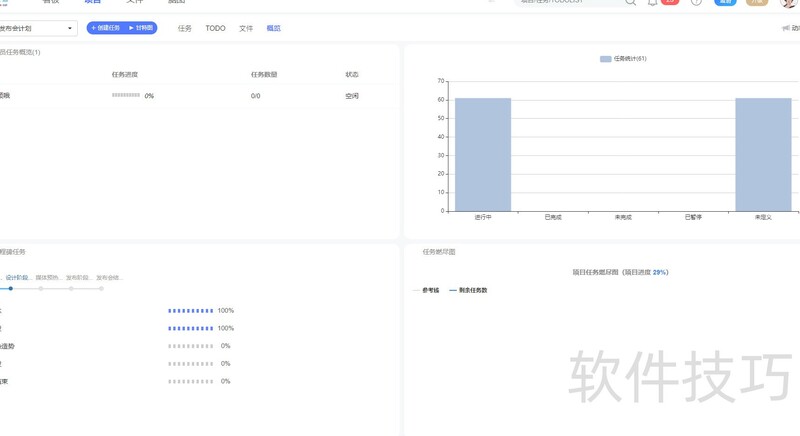Open the 甘特图 Gantt chart button

click(x=141, y=28)
